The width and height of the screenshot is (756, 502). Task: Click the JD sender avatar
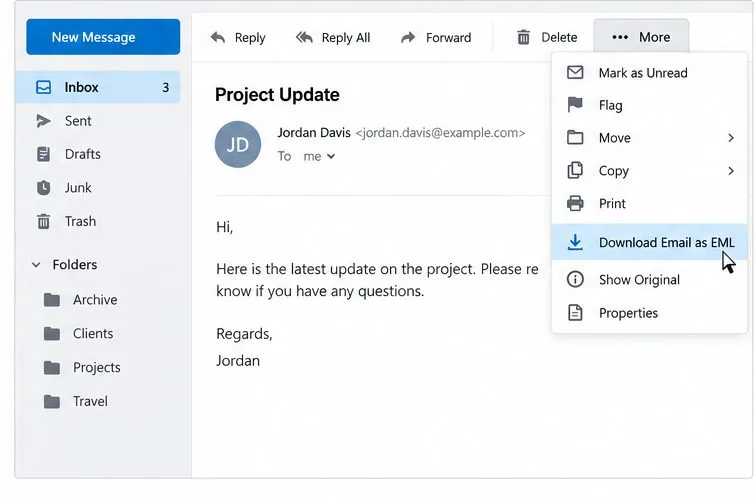(238, 144)
